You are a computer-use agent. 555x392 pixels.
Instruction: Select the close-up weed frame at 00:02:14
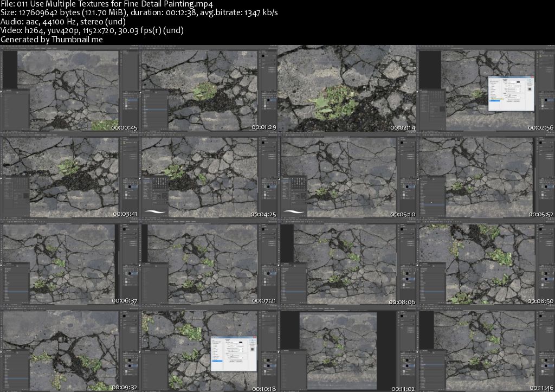coord(347,88)
